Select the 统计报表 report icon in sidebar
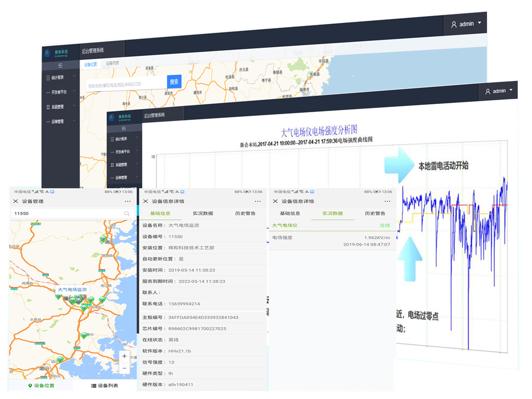Viewport: 532px width, 399px height. (47, 77)
